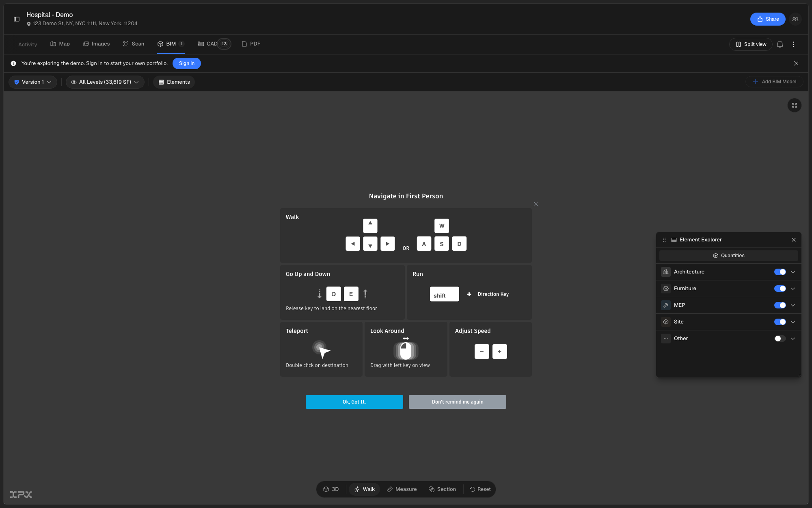Image resolution: width=812 pixels, height=508 pixels.
Task: Toggle Furniture visibility switch
Action: click(x=780, y=289)
